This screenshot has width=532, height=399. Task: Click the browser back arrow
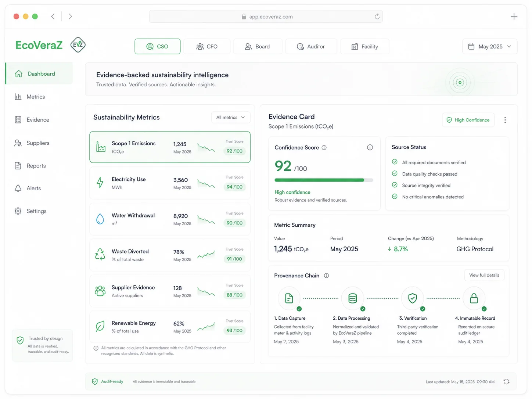click(53, 16)
